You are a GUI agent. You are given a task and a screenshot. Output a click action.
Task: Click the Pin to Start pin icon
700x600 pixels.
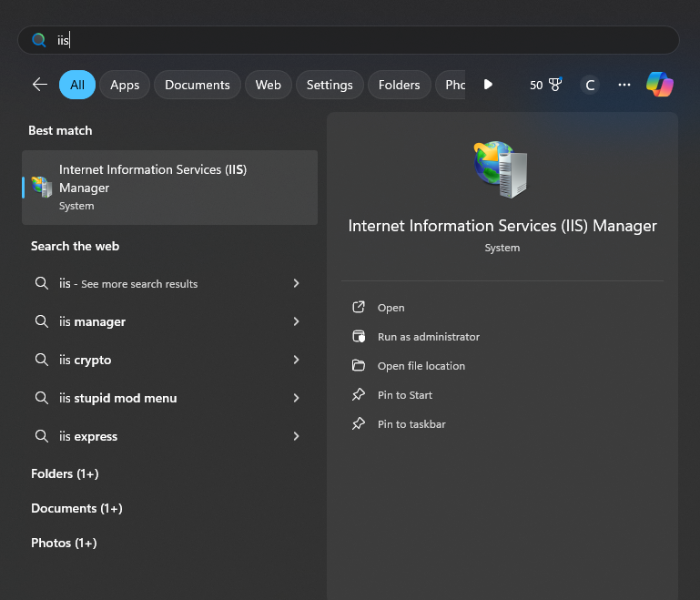tap(359, 394)
